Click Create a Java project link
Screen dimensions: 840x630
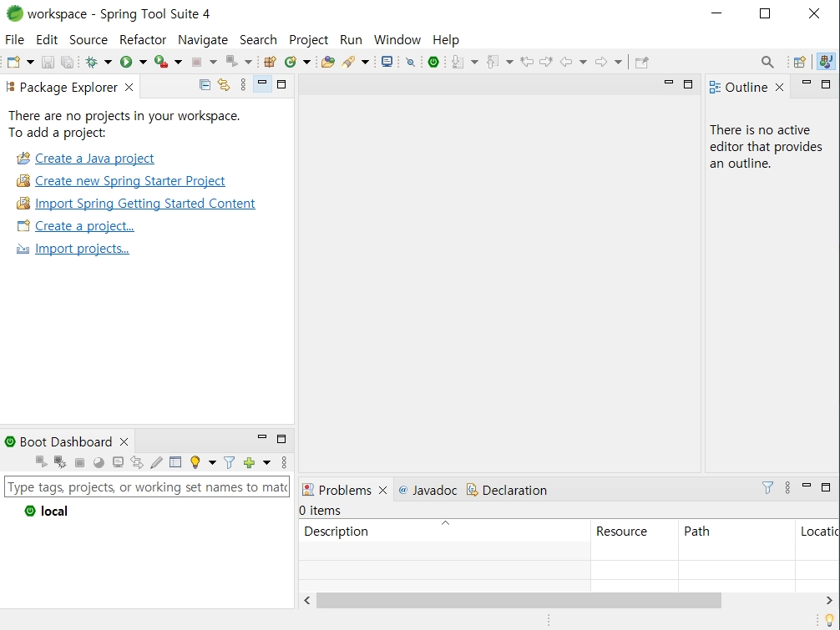94,159
